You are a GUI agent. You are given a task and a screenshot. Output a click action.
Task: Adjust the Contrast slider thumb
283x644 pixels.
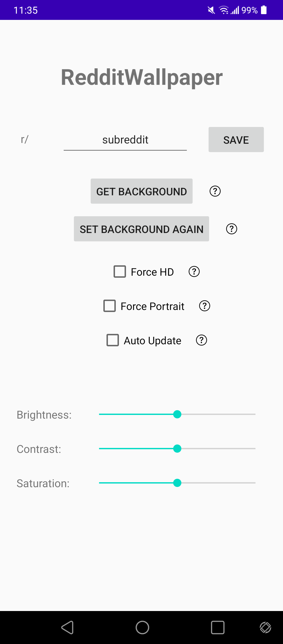pyautogui.click(x=178, y=449)
